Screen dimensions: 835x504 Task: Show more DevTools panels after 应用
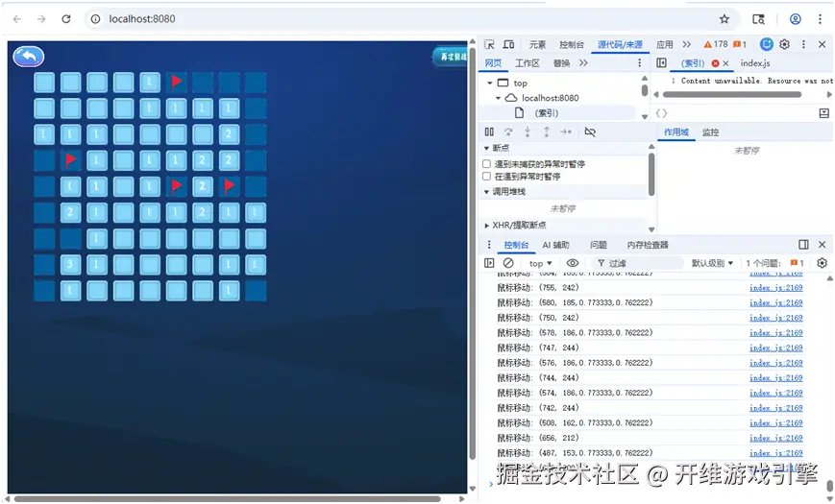pos(686,44)
